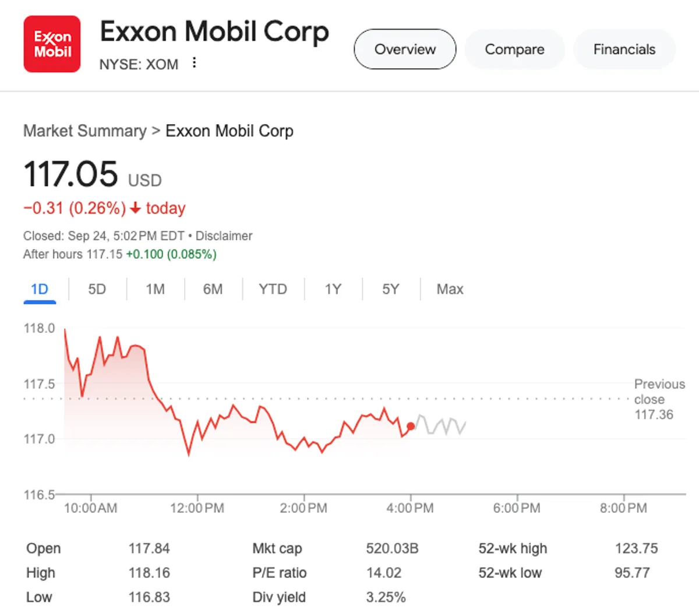The image size is (699, 616).
Task: Open the Financials tab
Action: coord(624,50)
